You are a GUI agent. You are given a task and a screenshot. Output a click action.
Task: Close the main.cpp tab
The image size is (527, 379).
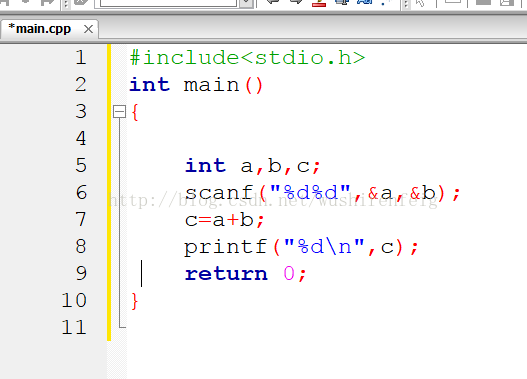pos(88,29)
